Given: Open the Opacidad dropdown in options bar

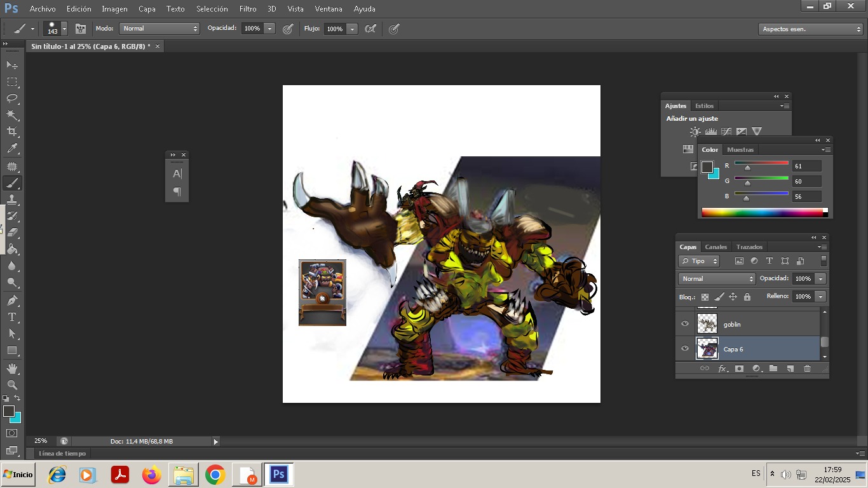Looking at the screenshot, I should (269, 29).
